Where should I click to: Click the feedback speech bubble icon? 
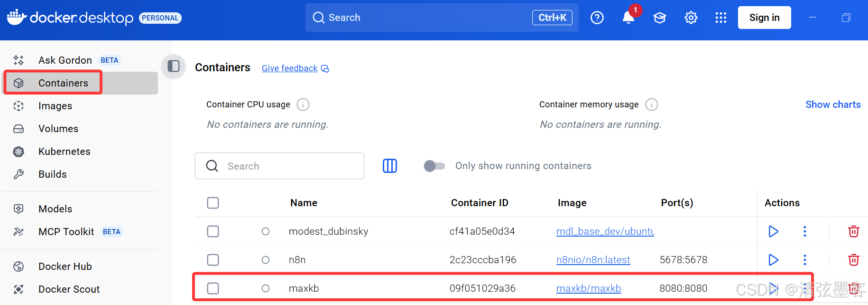click(x=325, y=69)
